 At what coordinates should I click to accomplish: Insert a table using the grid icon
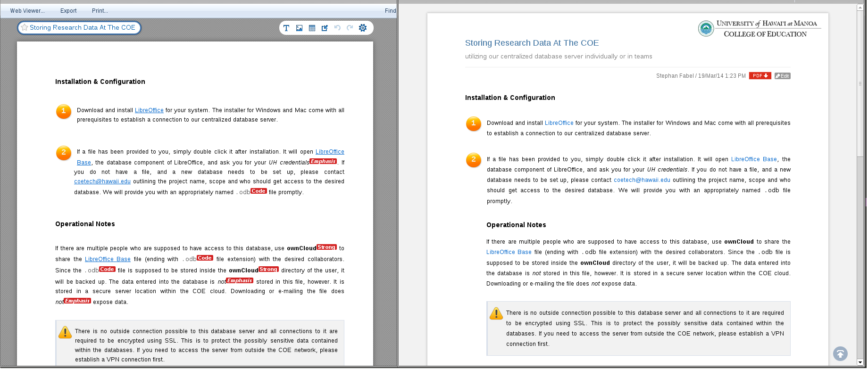312,28
